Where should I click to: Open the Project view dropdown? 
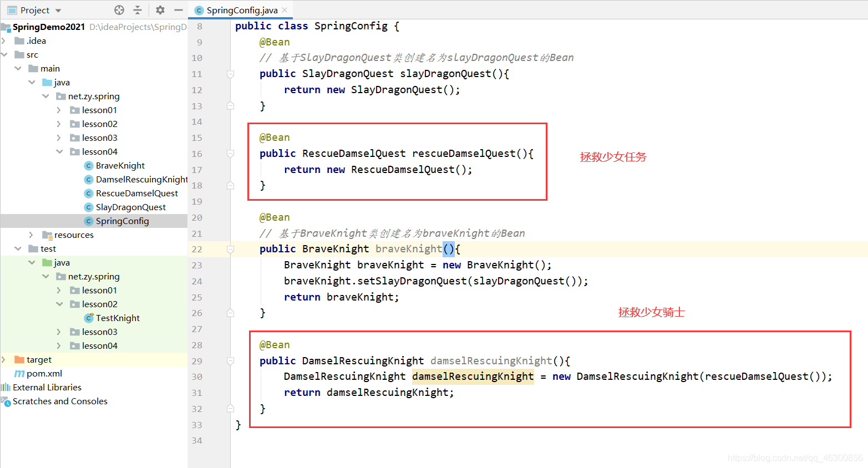point(58,11)
